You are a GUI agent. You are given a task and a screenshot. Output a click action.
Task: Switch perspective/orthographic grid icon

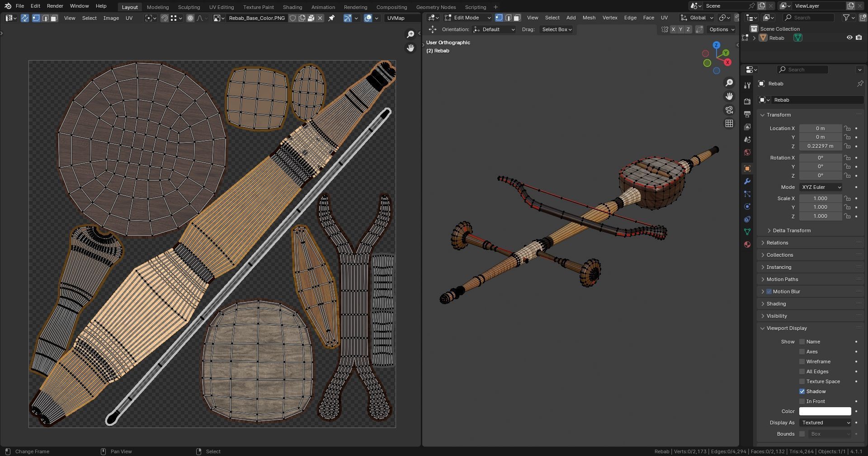(729, 123)
